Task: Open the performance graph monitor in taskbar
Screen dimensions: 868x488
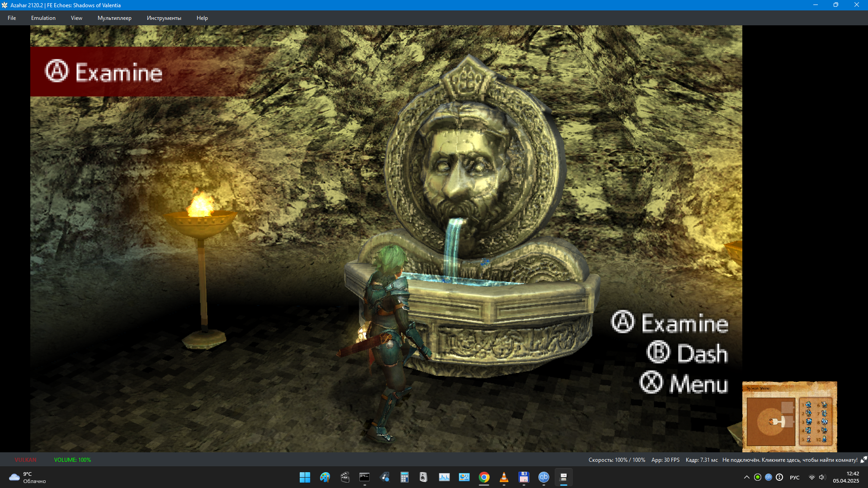Action: (444, 477)
